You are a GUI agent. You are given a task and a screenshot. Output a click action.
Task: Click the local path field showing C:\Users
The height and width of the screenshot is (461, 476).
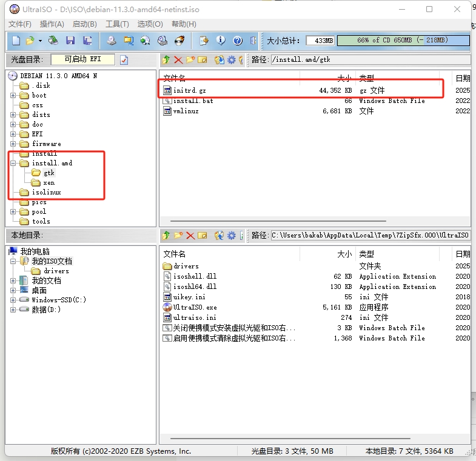click(370, 236)
